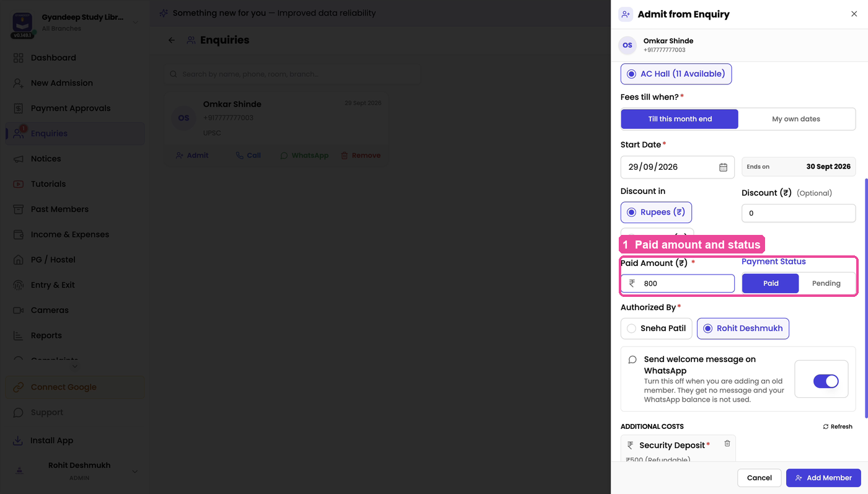
Task: Click the Income & Expenses wallet icon
Action: [x=19, y=234]
